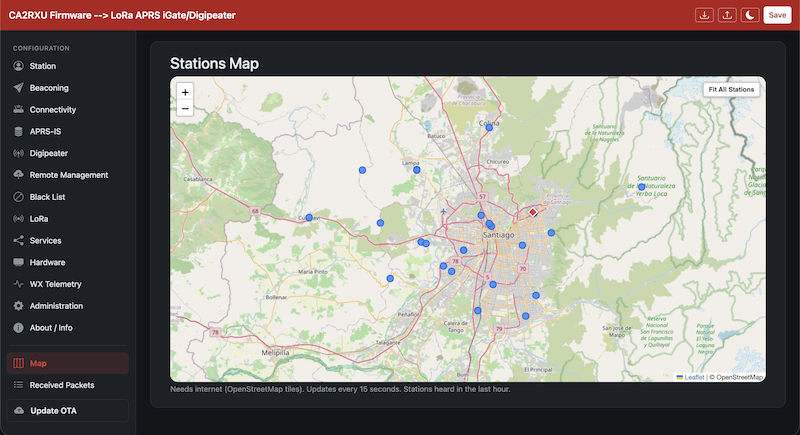Click the download configuration icon
This screenshot has height=435, width=800.
(704, 15)
